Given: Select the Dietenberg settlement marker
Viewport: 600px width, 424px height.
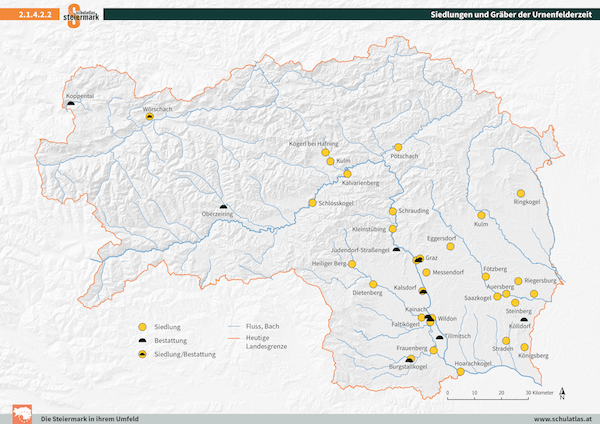Looking at the screenshot, I should point(373,284).
